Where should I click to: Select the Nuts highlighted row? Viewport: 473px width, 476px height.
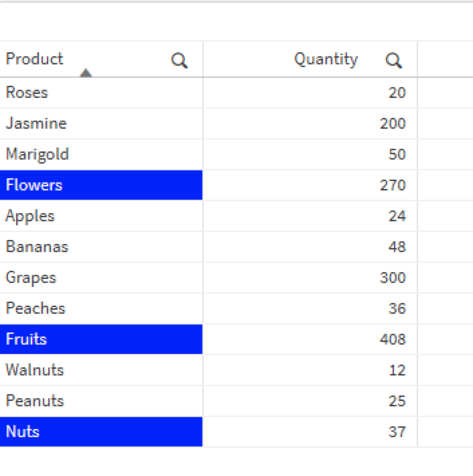click(x=101, y=432)
